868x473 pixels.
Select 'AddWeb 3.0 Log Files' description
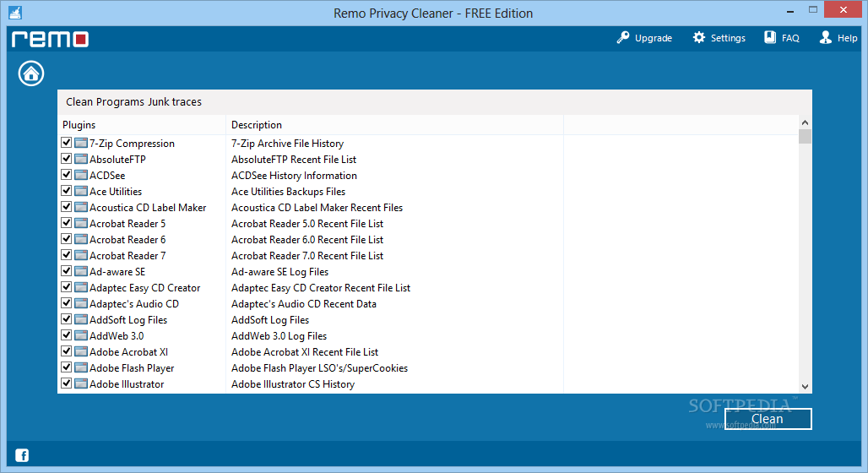279,336
